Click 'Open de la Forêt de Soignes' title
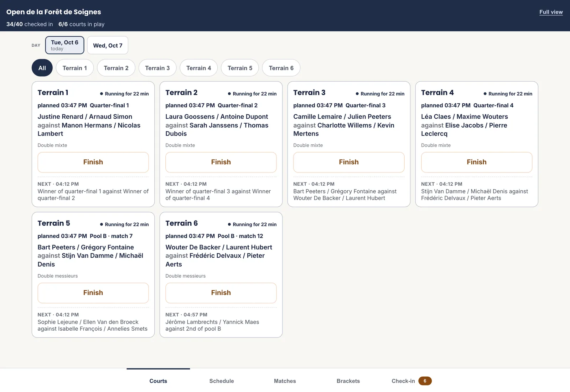This screenshot has height=392, width=570. tap(53, 12)
